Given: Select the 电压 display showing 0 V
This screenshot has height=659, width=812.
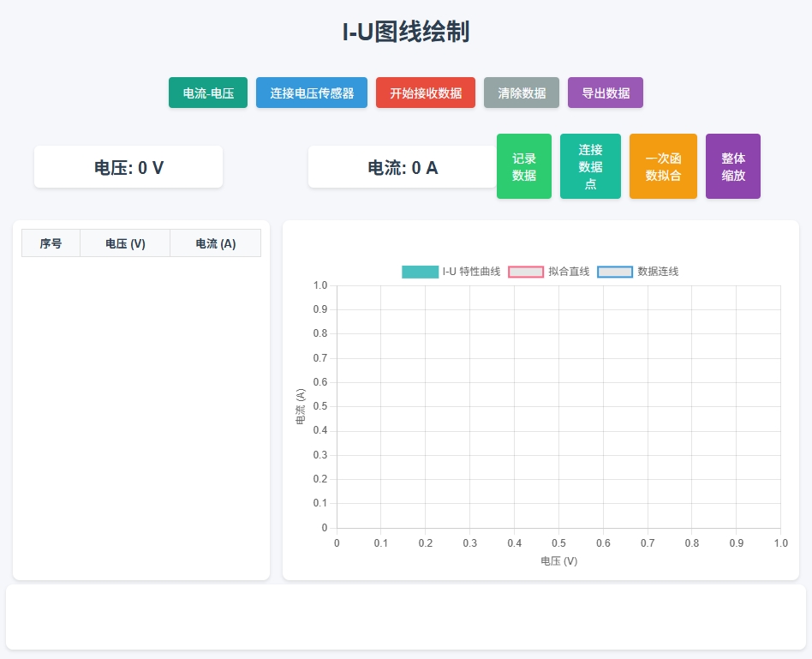Looking at the screenshot, I should (x=128, y=166).
